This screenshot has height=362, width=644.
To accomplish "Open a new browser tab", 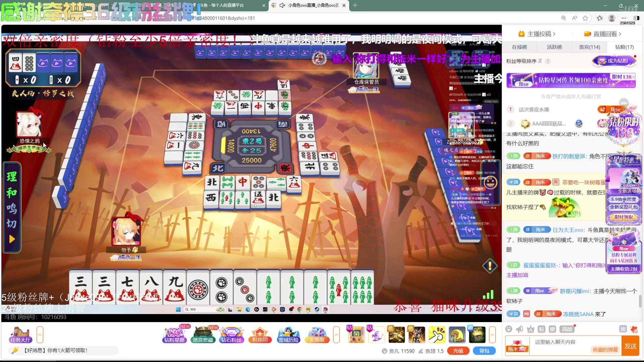I will coord(355,5).
